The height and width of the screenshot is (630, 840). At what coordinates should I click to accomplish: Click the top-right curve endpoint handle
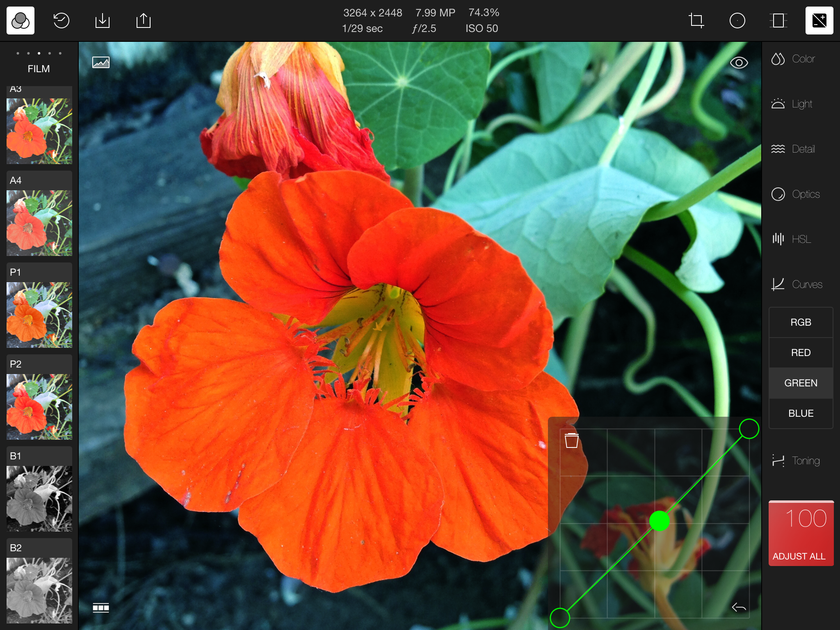pyautogui.click(x=749, y=429)
